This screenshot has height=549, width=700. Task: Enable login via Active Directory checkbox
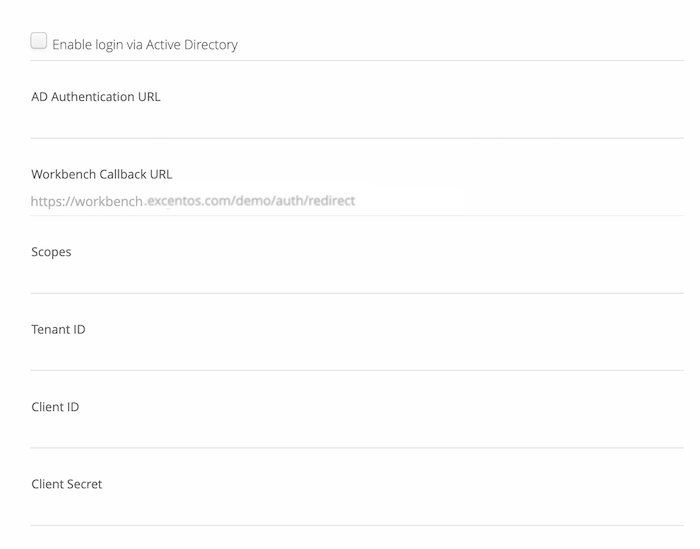39,41
